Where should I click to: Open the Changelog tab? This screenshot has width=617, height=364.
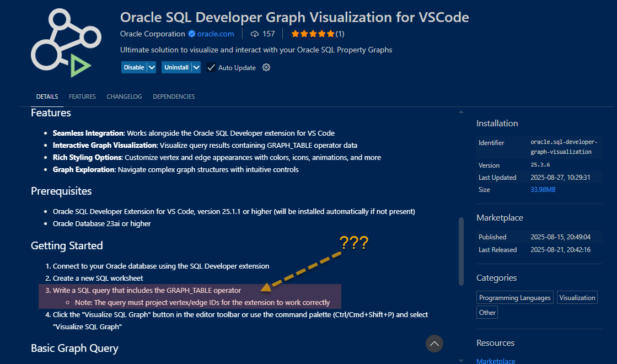[125, 97]
